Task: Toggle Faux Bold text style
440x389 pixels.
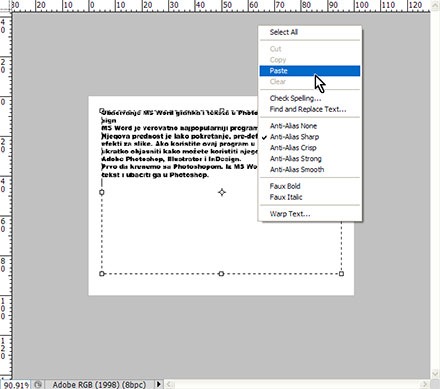Action: tap(310, 186)
